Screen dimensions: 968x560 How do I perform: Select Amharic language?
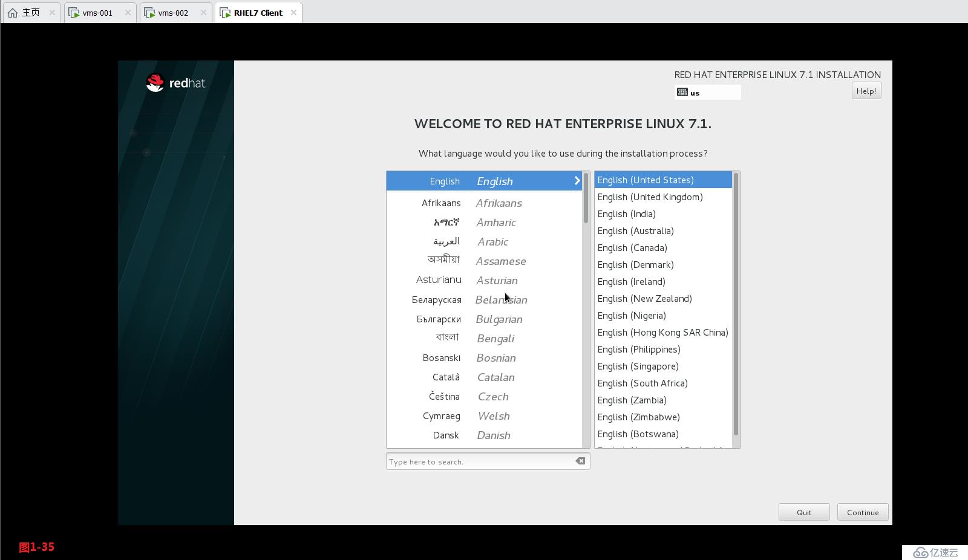(484, 223)
